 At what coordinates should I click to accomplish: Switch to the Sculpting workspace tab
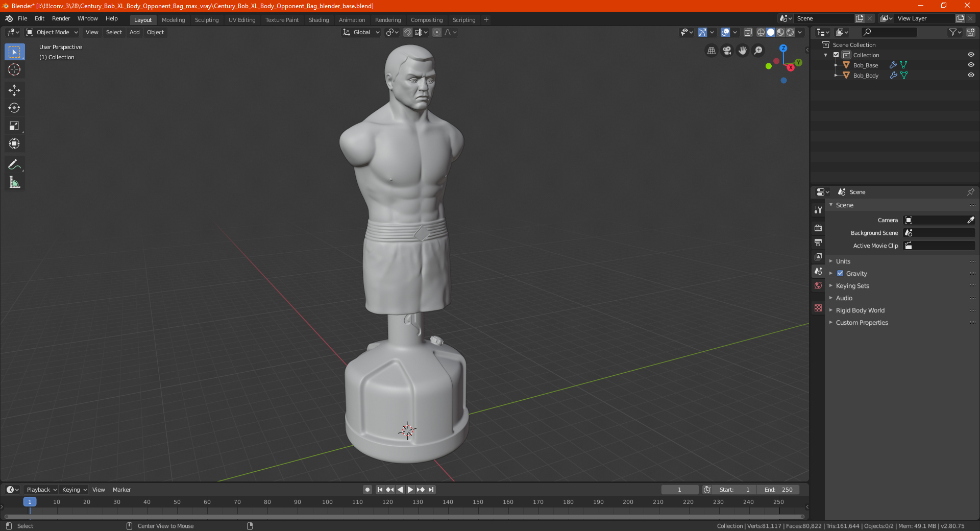(x=207, y=20)
